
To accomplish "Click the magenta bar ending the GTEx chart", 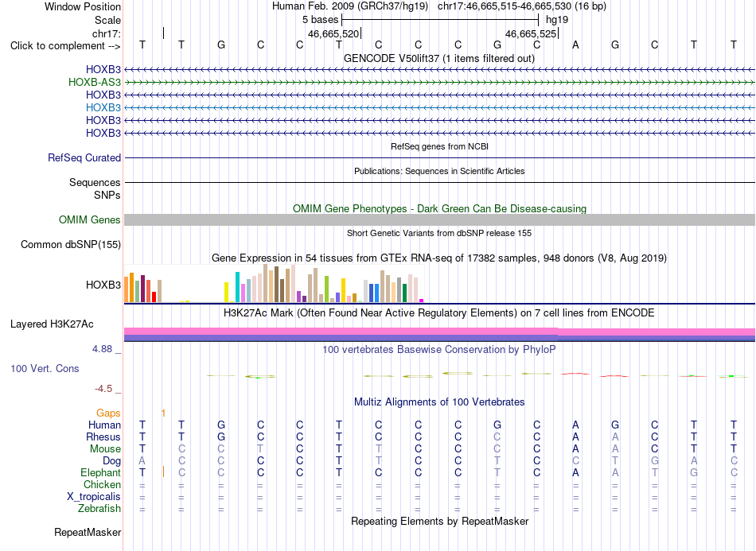I will [422, 301].
